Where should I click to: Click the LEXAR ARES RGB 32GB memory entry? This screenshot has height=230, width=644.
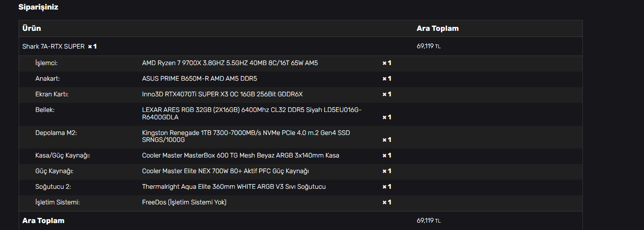252,113
